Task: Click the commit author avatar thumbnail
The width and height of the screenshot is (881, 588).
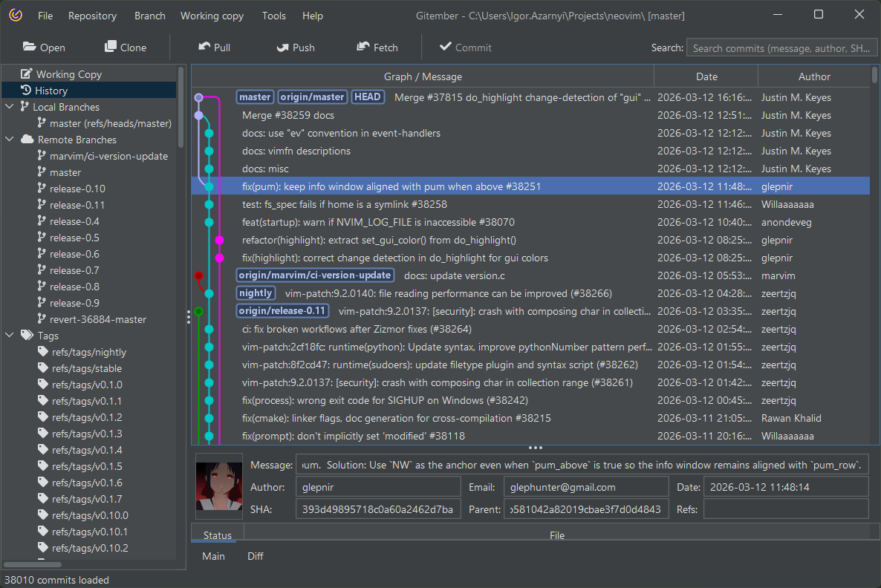Action: (x=218, y=486)
